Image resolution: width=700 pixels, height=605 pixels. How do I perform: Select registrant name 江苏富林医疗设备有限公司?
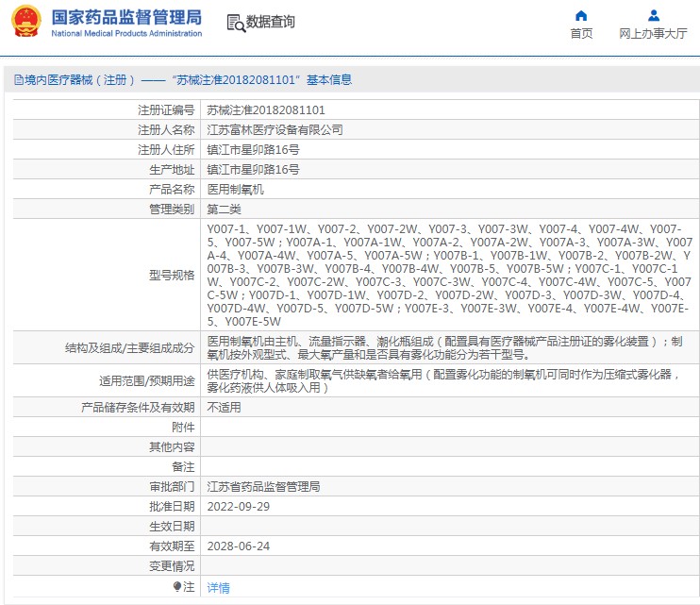tap(275, 130)
